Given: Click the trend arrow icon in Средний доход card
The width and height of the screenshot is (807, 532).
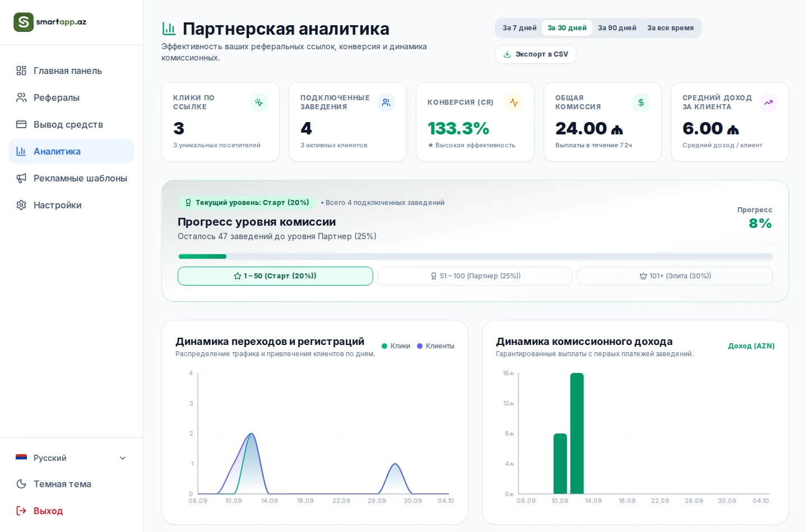Looking at the screenshot, I should click(x=768, y=102).
